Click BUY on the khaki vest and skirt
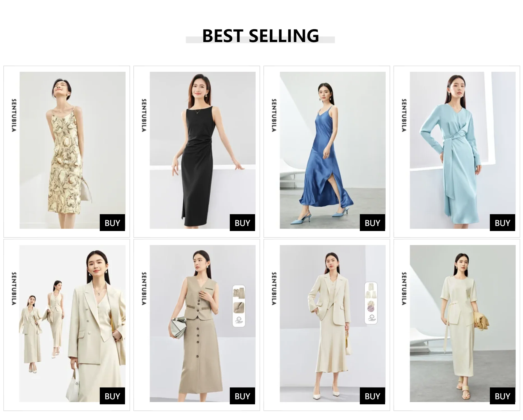Screen dimensions: 523x420 pos(242,396)
